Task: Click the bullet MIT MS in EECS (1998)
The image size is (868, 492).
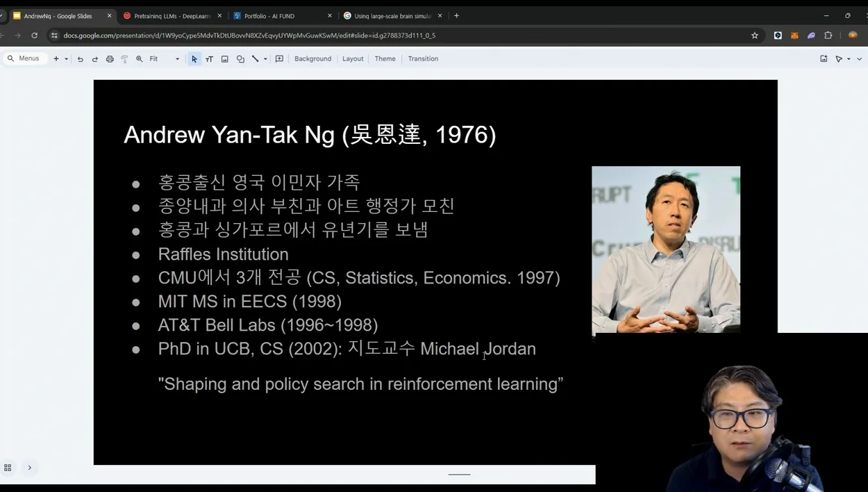Action: point(249,302)
